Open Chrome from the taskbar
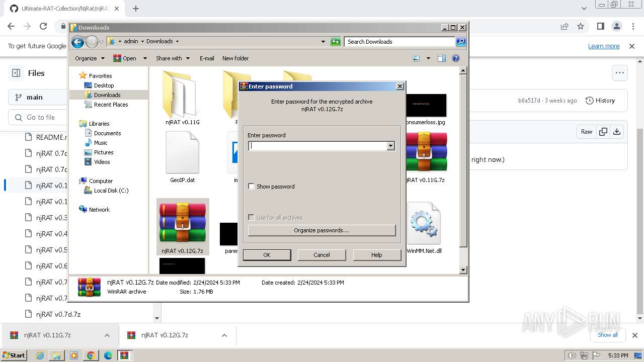This screenshot has height=362, width=644. click(x=91, y=355)
